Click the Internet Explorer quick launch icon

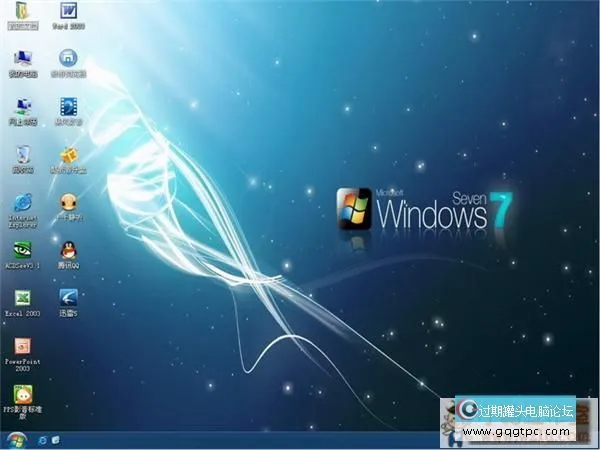pyautogui.click(x=42, y=440)
